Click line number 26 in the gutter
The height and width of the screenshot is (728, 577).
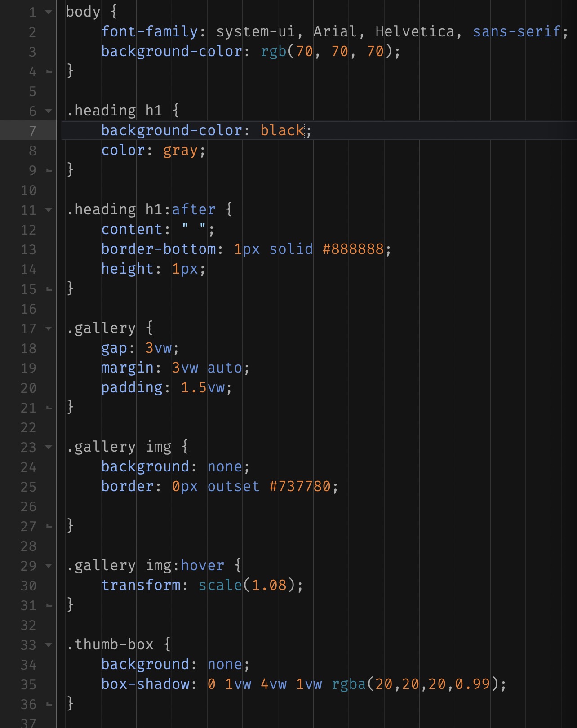28,506
